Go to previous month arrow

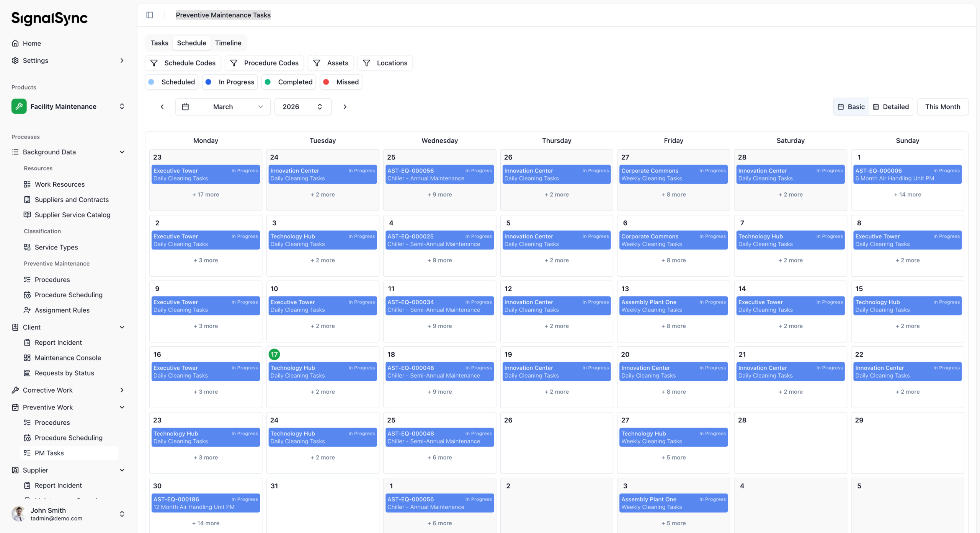click(162, 107)
